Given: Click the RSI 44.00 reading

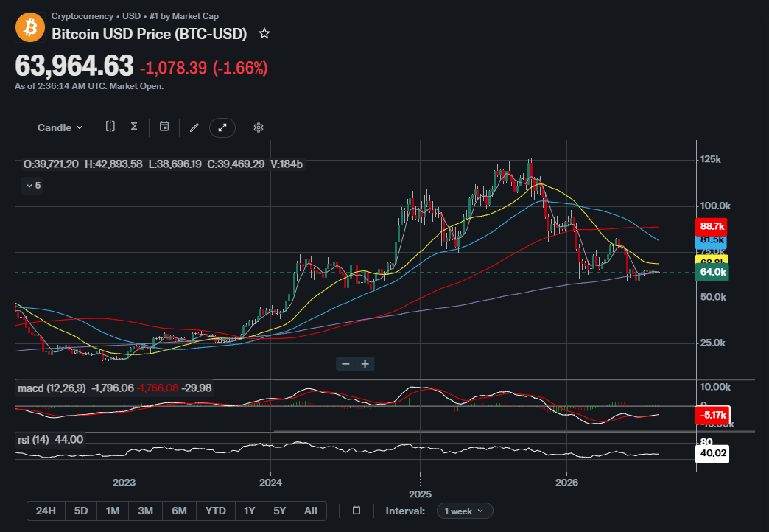Looking at the screenshot, I should [69, 440].
